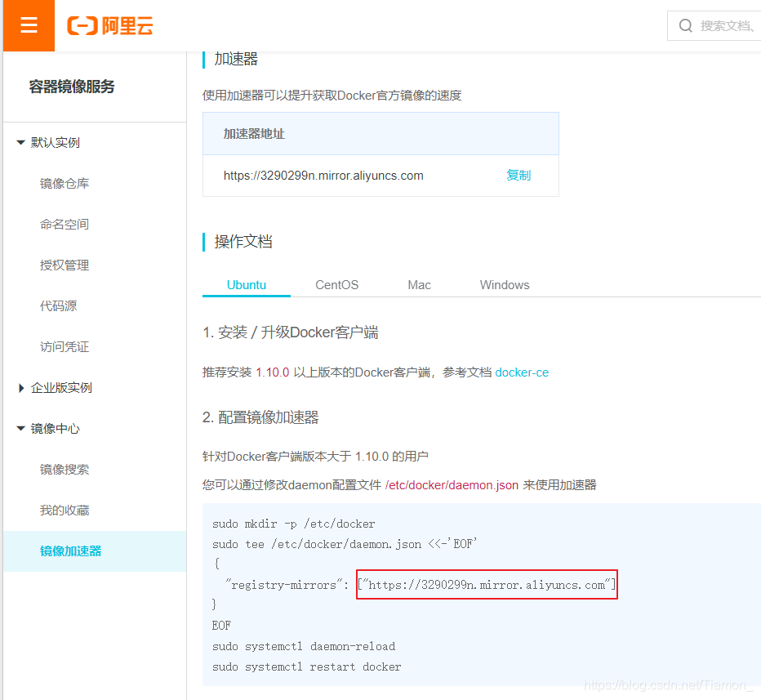Click the '1. 安装 / 升级Docker客户端' heading
Image resolution: width=761 pixels, height=700 pixels.
(290, 332)
